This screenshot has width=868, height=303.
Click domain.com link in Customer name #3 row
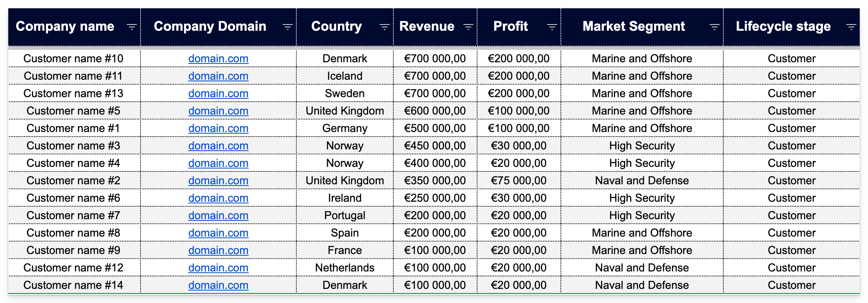tap(218, 146)
